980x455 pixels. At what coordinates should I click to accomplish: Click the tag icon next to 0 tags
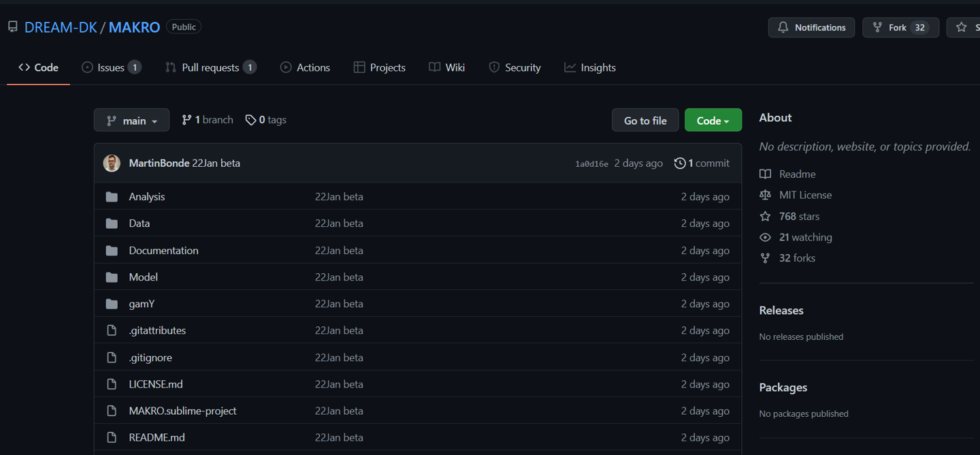click(x=250, y=120)
